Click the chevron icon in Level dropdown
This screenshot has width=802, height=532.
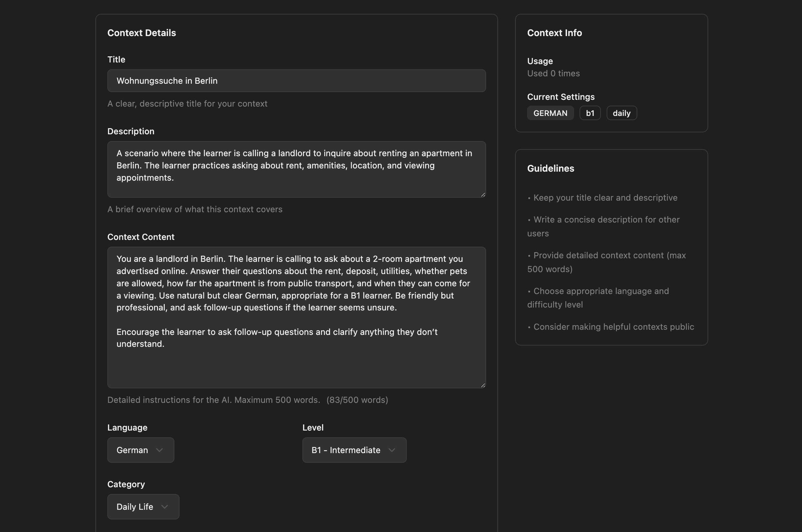pos(392,450)
